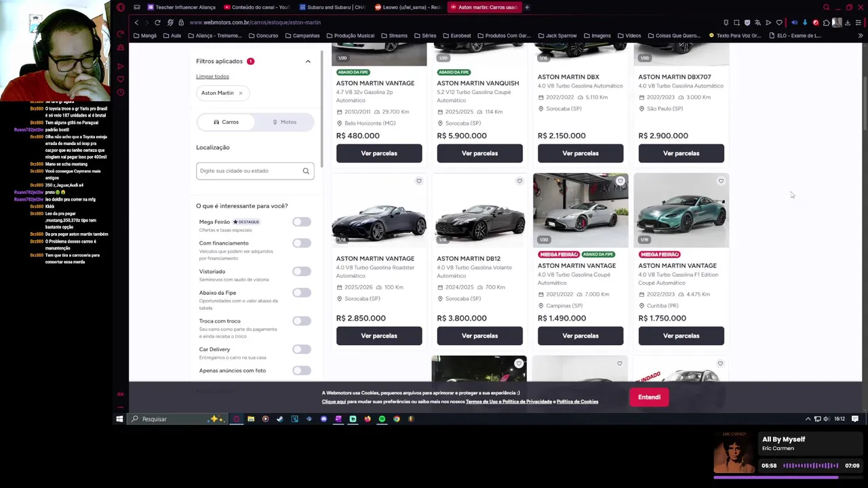Toggle Com financiamento filter
868x488 pixels.
pos(302,243)
